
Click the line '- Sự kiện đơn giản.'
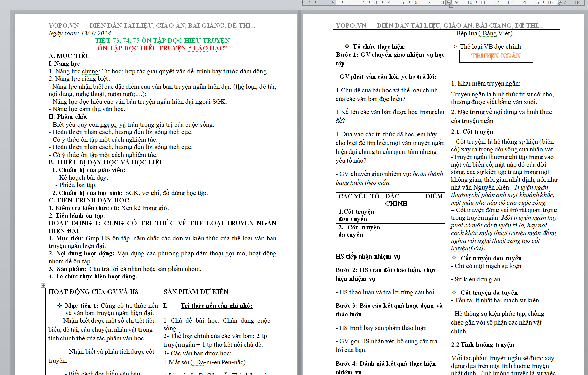click(476, 279)
